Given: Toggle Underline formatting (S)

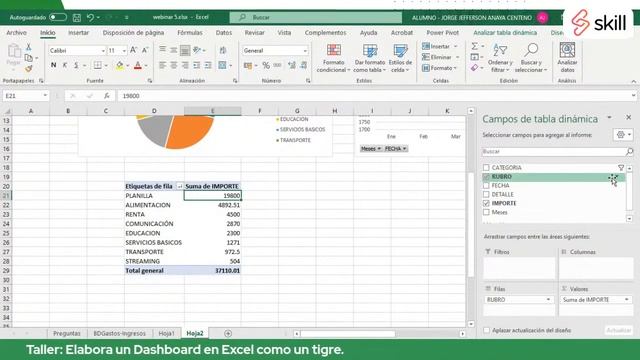Looking at the screenshot, I should 76,65.
